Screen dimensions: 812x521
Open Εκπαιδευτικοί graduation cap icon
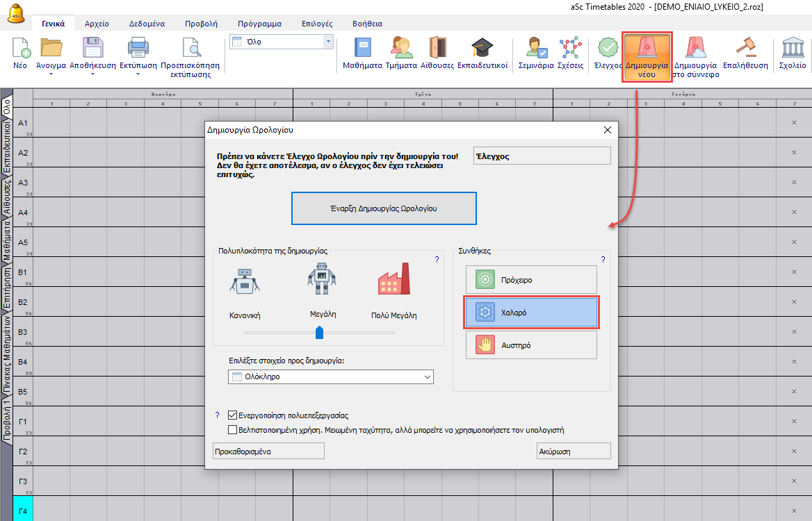pos(482,49)
